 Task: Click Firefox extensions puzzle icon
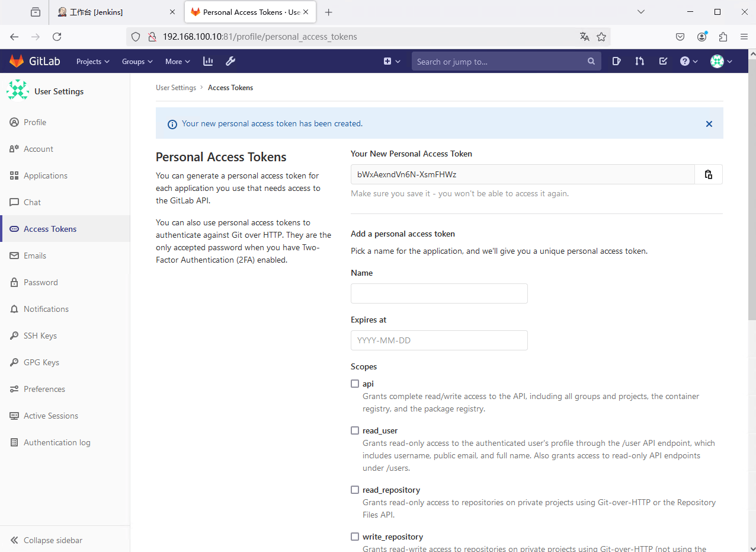click(723, 37)
